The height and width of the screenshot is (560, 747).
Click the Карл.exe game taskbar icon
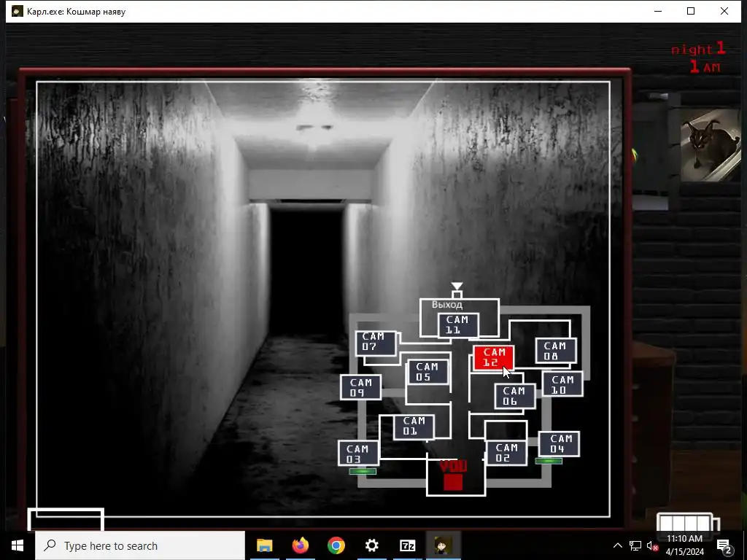tap(443, 545)
